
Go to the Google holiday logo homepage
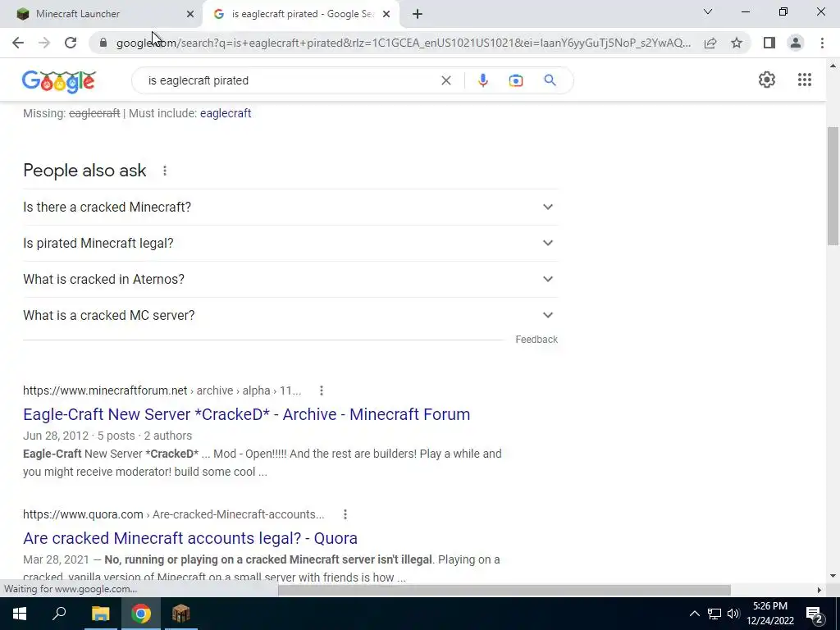(59, 82)
